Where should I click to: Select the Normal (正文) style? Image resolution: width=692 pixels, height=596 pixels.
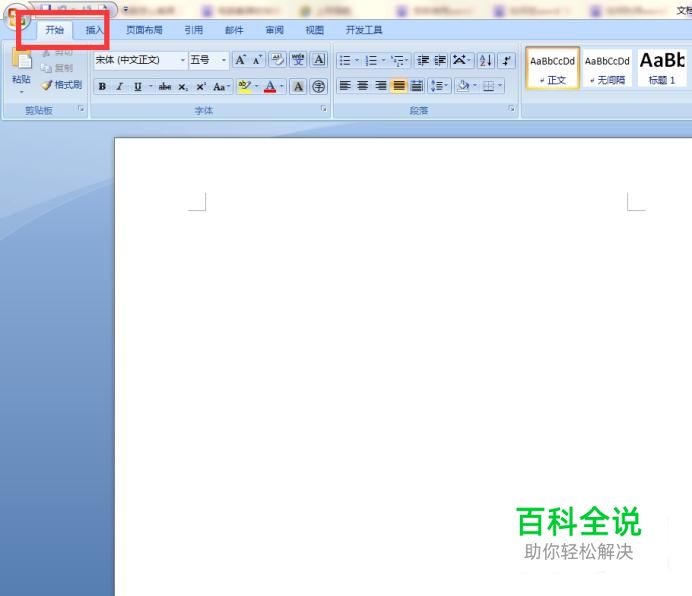click(x=553, y=68)
